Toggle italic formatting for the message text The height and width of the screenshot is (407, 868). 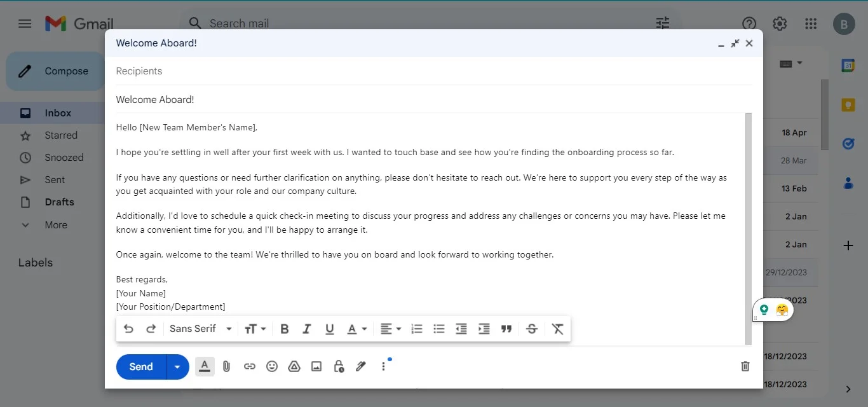click(306, 328)
